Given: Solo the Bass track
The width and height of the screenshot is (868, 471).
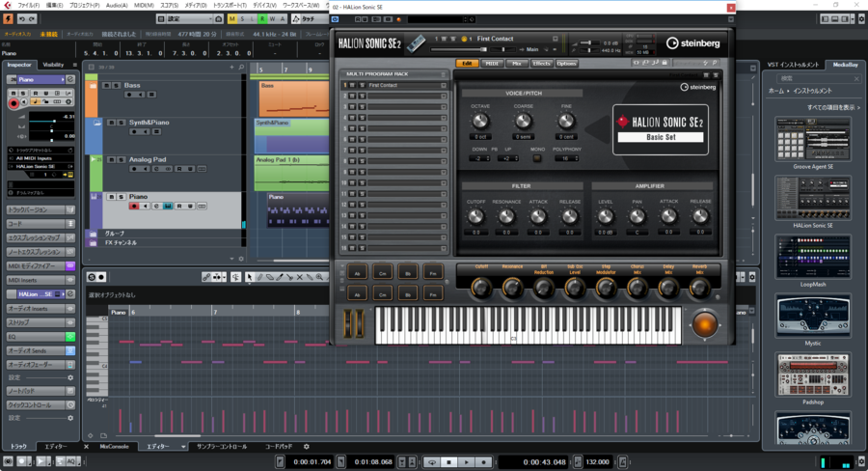Looking at the screenshot, I should click(x=117, y=85).
